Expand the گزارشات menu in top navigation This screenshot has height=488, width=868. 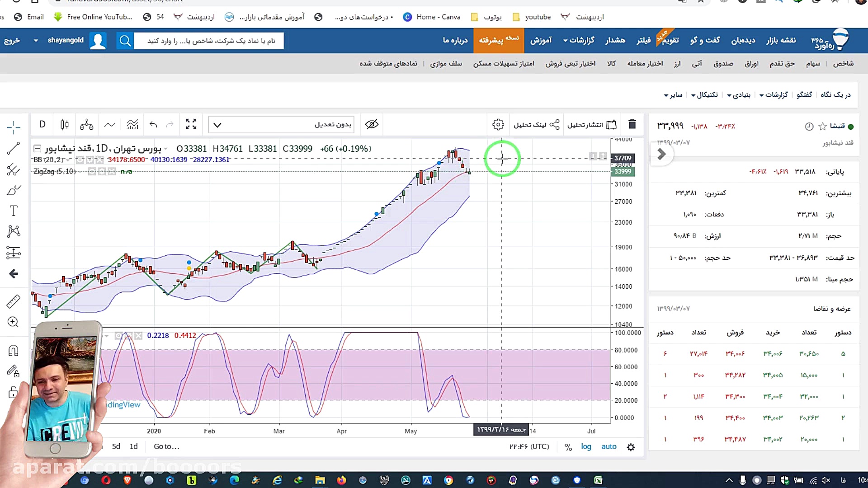coord(579,41)
